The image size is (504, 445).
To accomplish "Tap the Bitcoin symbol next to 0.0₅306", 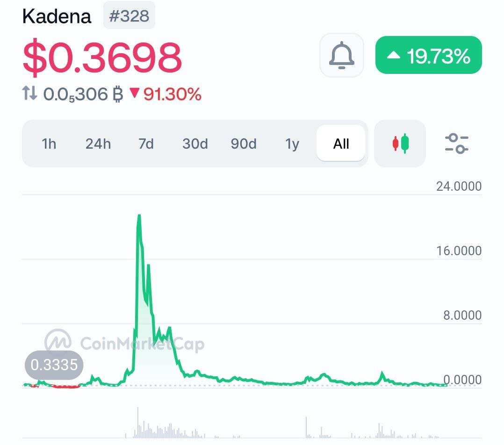I will [x=118, y=94].
